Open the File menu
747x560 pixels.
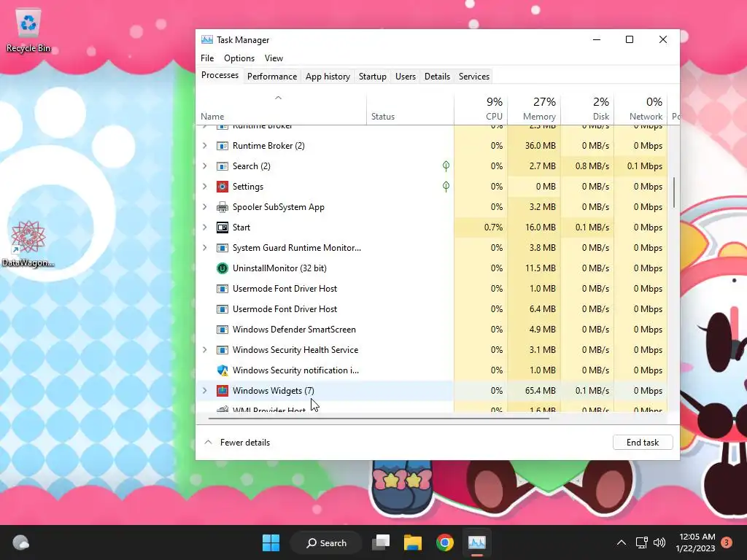[x=207, y=58]
